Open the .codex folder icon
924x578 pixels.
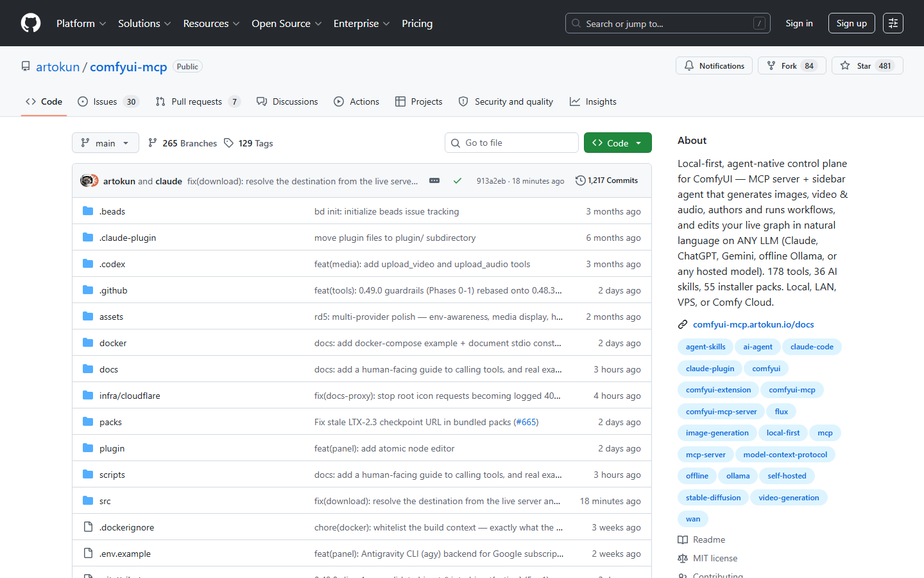[88, 264]
